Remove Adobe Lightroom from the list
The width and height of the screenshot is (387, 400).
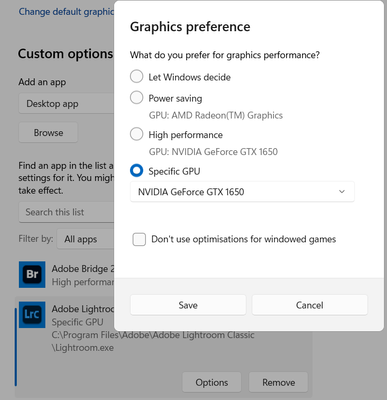(x=278, y=382)
